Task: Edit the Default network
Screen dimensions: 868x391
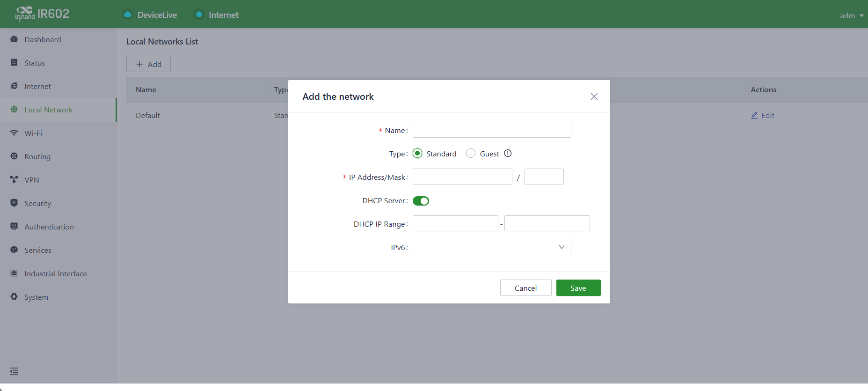Action: 763,115
